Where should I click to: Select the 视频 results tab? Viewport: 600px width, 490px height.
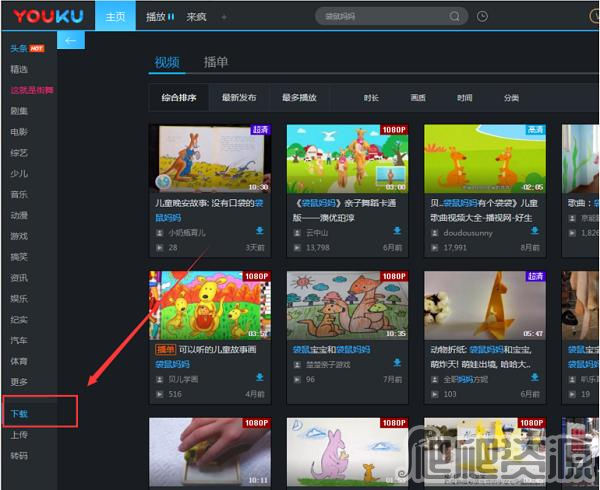[167, 62]
